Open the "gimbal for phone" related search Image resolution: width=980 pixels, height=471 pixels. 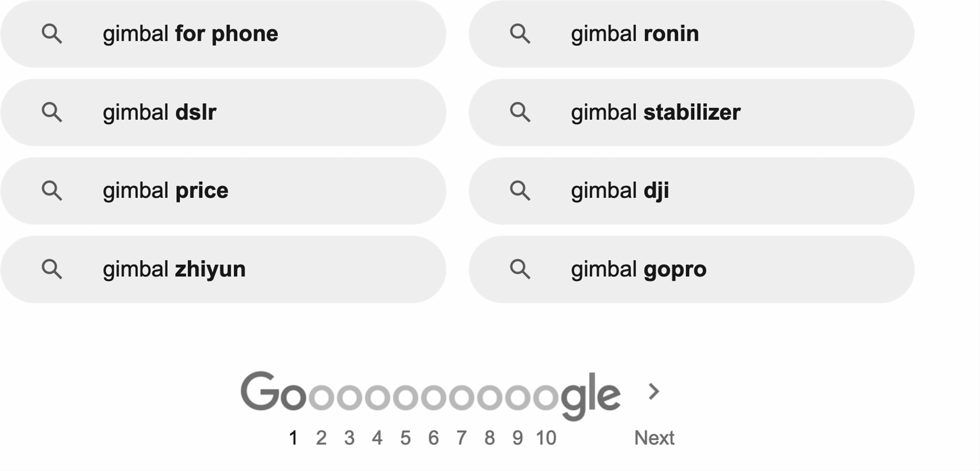point(190,34)
